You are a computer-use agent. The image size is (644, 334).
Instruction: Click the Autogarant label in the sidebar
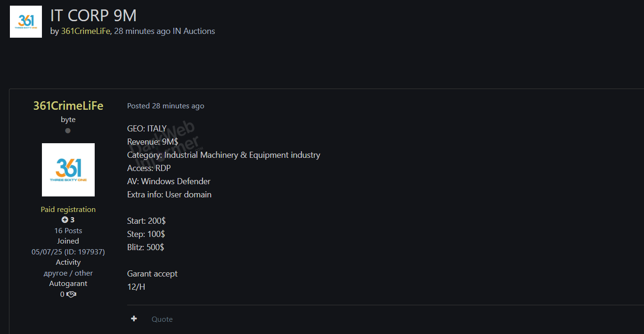coord(68,284)
